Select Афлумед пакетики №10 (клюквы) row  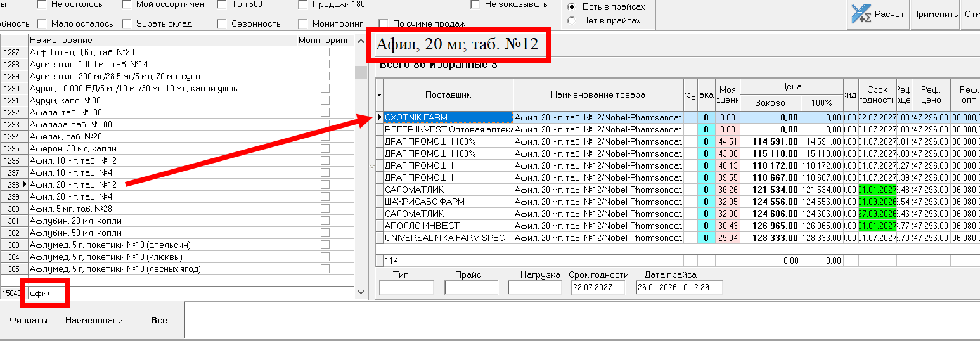pyautogui.click(x=162, y=257)
